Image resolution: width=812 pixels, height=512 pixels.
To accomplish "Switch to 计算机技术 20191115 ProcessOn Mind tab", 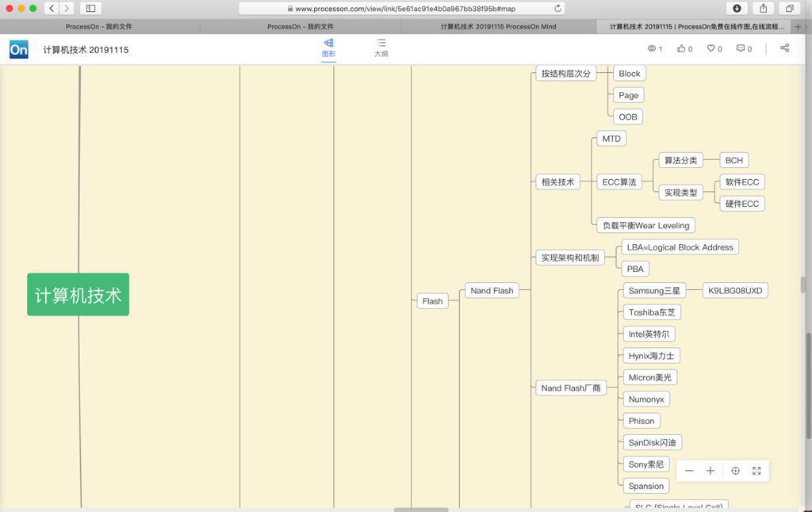I will (498, 26).
